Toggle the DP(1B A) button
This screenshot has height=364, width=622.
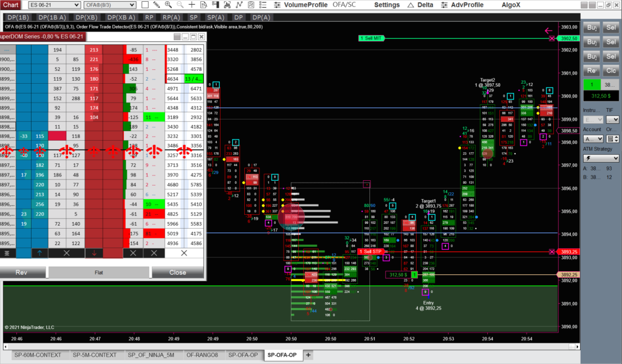52,18
